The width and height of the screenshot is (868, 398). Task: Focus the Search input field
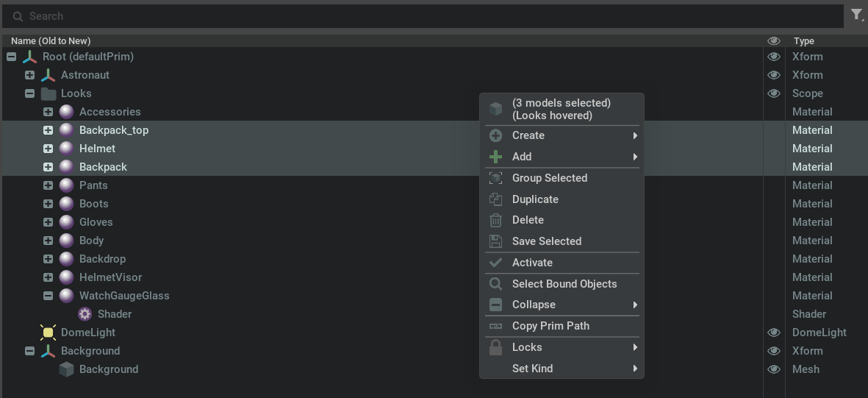pyautogui.click(x=426, y=15)
